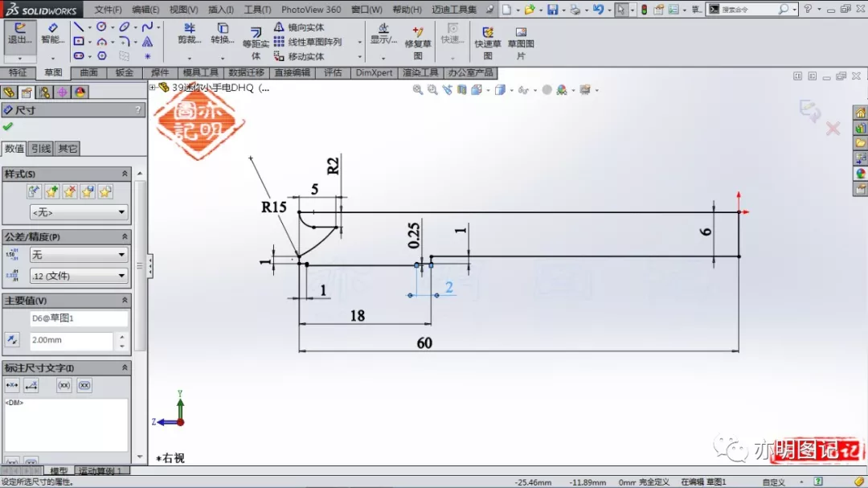The width and height of the screenshot is (868, 488).
Task: Switch to the 其它 tab
Action: click(68, 149)
